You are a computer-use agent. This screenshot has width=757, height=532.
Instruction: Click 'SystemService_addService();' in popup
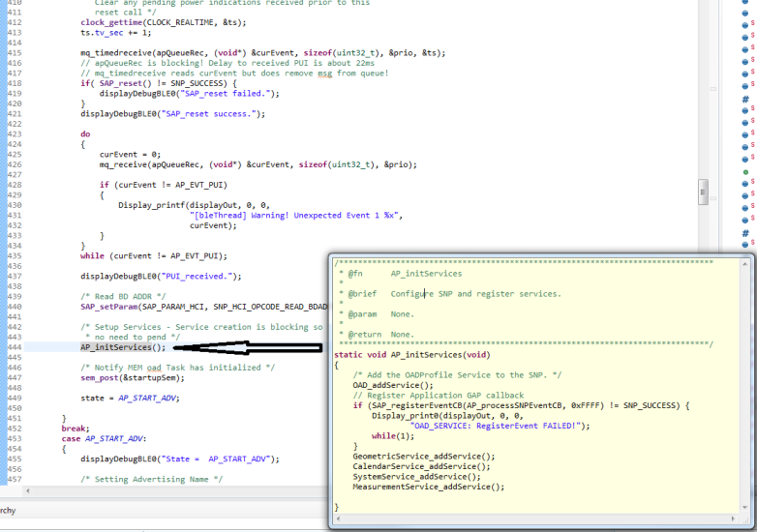(x=416, y=477)
